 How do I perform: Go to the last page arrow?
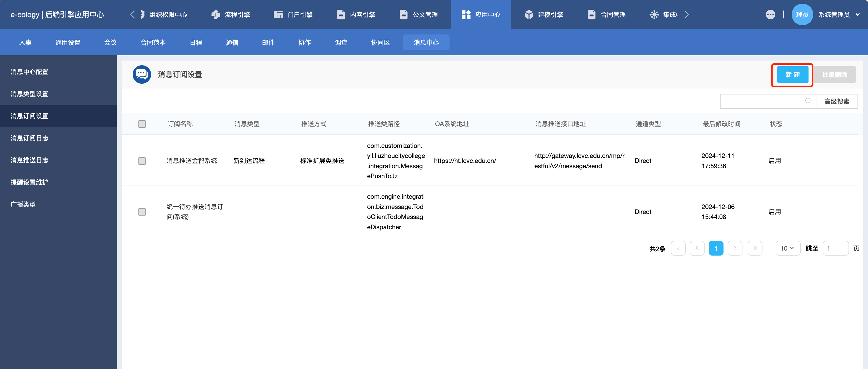pyautogui.click(x=755, y=248)
